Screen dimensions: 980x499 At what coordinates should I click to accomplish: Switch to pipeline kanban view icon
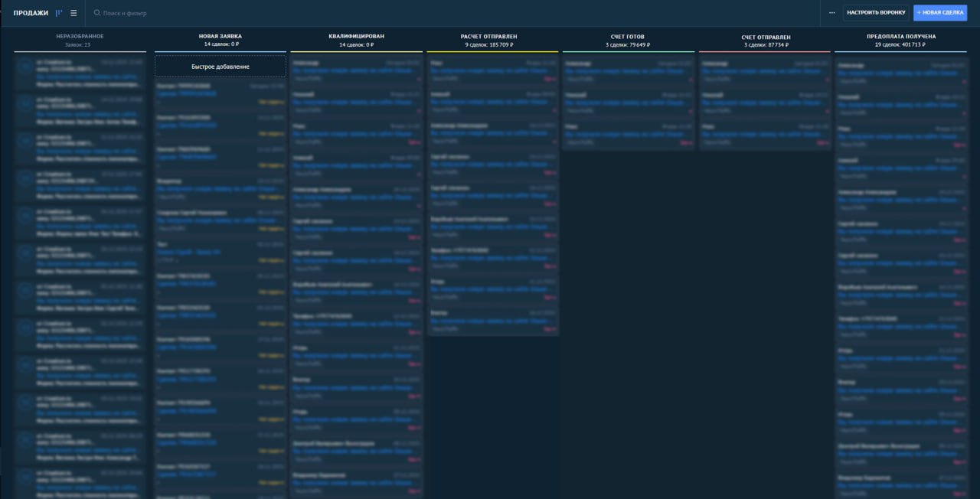pyautogui.click(x=59, y=13)
